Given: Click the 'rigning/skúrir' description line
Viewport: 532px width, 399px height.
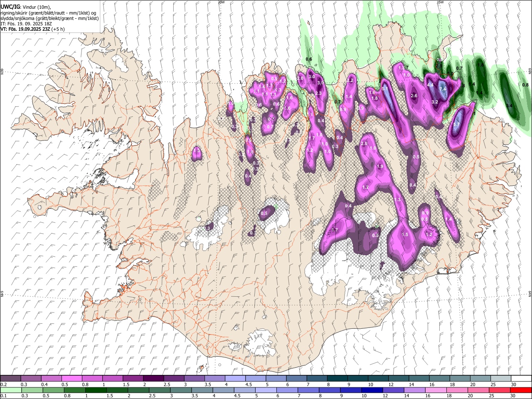Looking at the screenshot, I should coord(49,12).
